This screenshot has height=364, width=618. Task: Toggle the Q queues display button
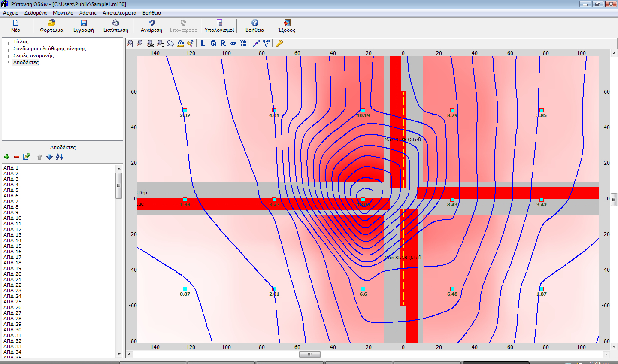coord(213,43)
